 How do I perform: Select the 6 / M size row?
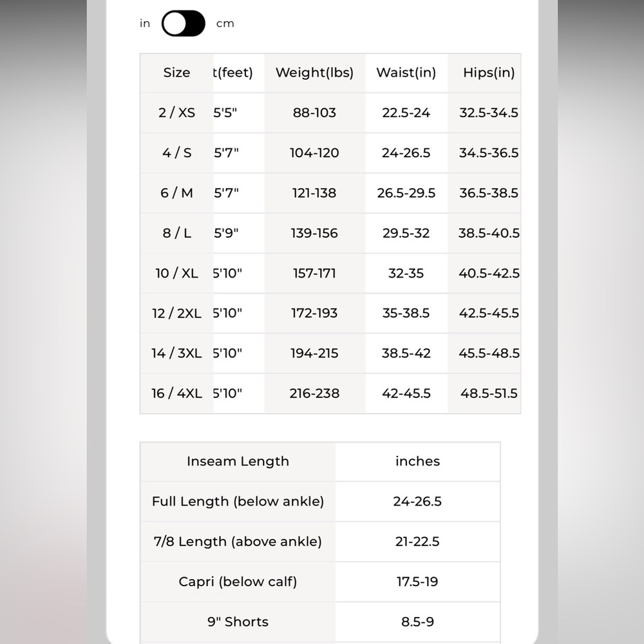point(330,193)
